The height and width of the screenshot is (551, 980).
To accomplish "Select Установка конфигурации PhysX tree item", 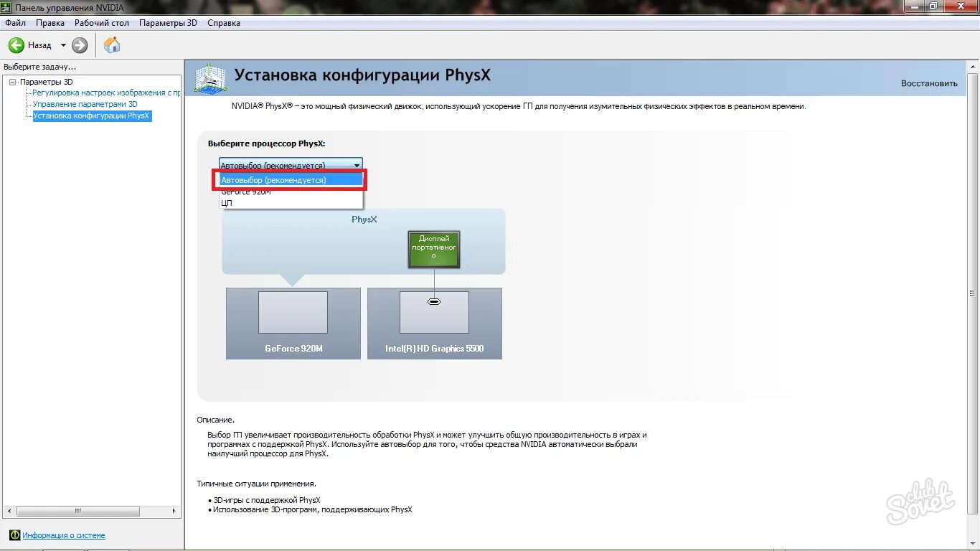I will [92, 116].
